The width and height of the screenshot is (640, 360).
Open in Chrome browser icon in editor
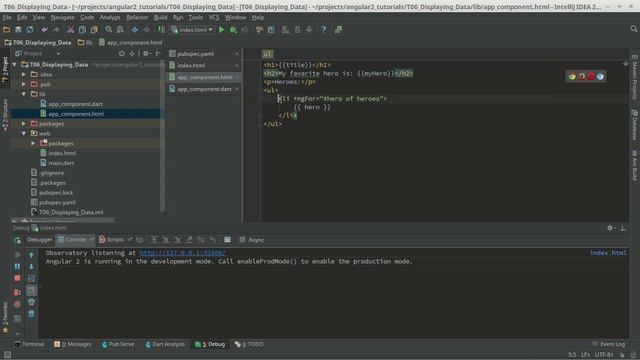point(572,76)
